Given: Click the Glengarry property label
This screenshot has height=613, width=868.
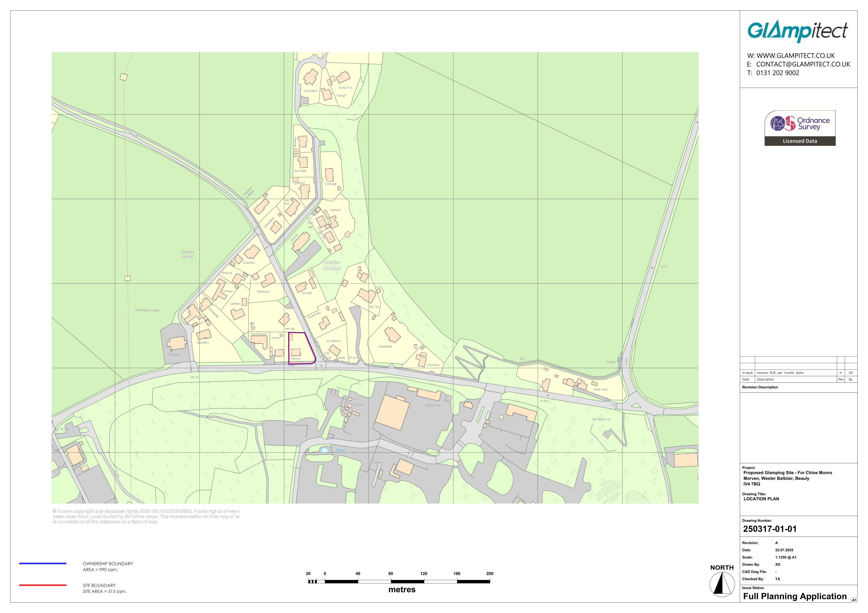Looking at the screenshot, I should 263,291.
